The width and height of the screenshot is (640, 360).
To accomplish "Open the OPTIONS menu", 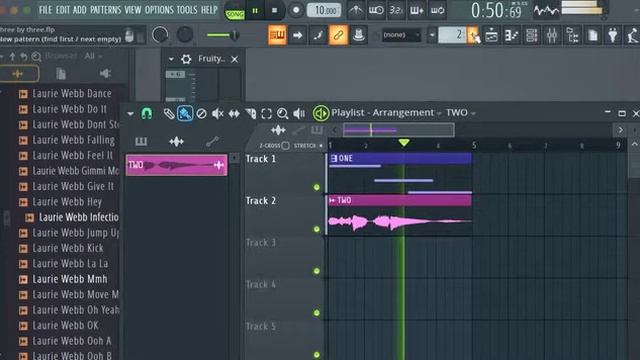I will click(x=159, y=10).
